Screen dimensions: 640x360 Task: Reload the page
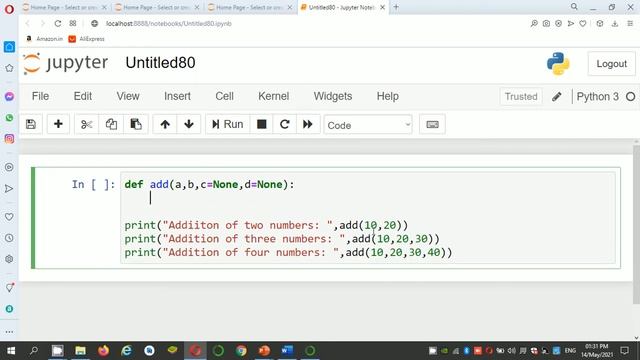pos(58,24)
